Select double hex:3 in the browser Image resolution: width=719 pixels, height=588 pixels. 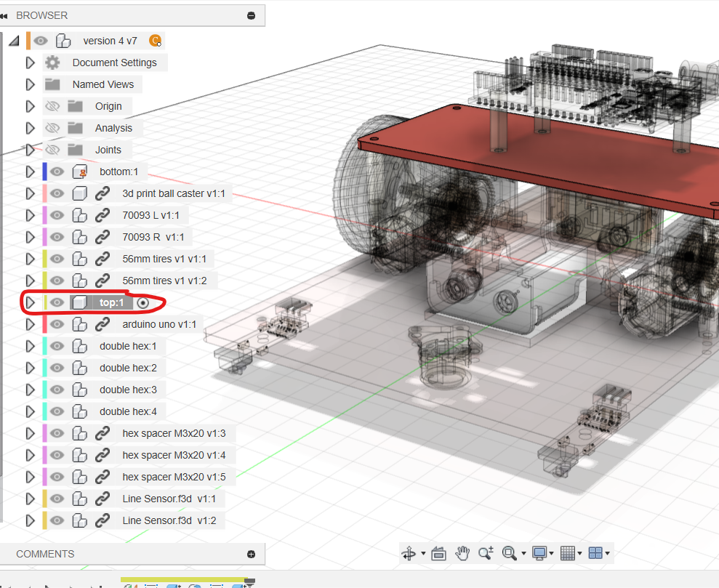coord(128,390)
